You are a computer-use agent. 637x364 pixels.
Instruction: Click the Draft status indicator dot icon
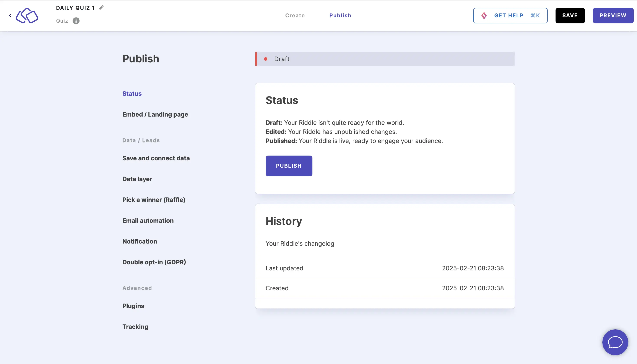pyautogui.click(x=266, y=59)
